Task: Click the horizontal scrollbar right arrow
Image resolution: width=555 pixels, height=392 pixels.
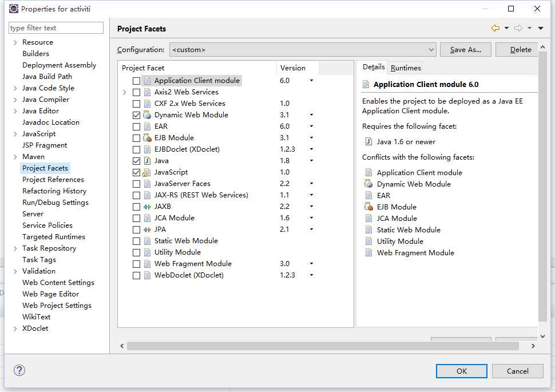Action: pyautogui.click(x=533, y=346)
